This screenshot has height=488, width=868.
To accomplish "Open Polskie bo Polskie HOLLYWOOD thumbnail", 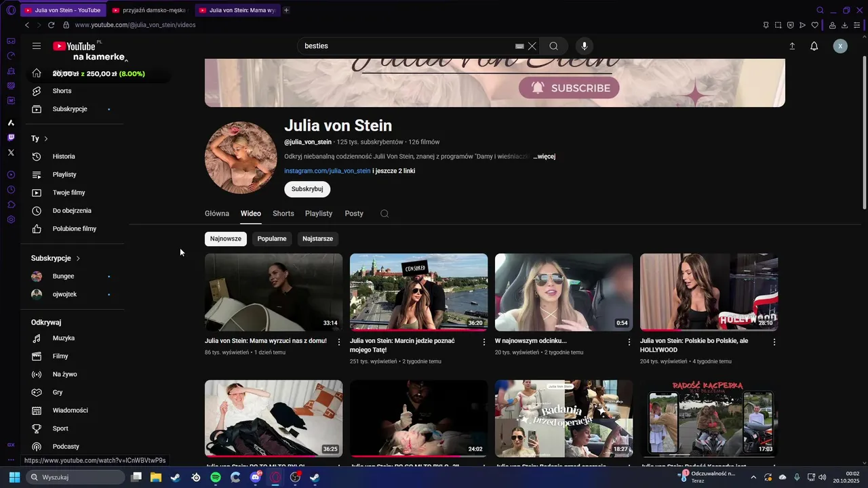I will pos(709,292).
